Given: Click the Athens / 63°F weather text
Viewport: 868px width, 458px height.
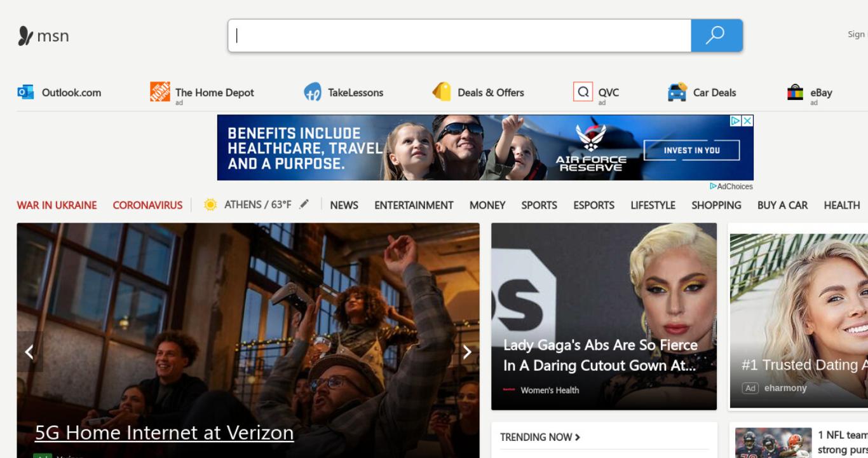Looking at the screenshot, I should 258,204.
